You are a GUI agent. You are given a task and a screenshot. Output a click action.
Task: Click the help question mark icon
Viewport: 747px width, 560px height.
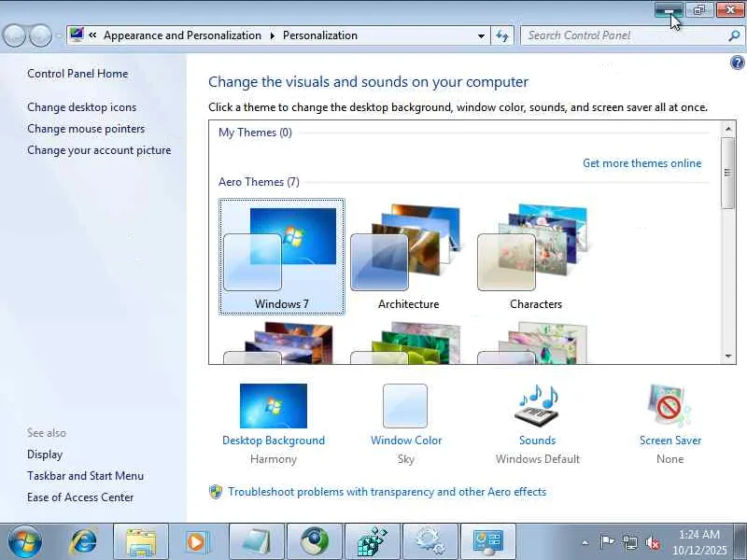coord(737,63)
